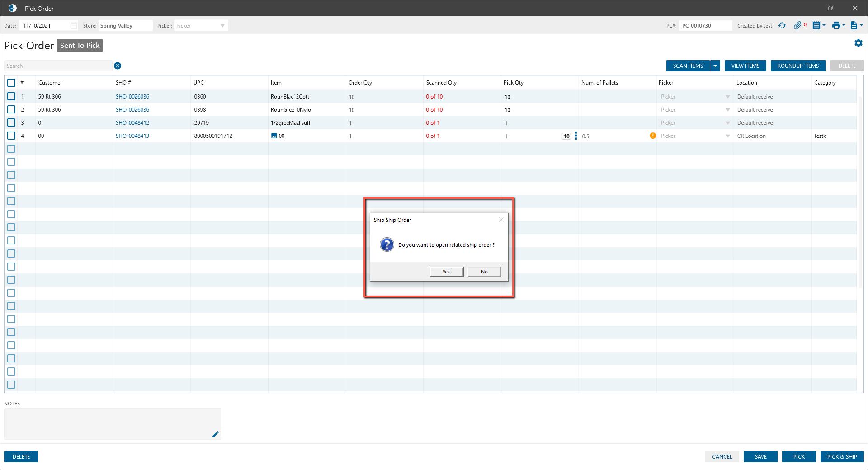Check the box for row 4 UPC 8000500191712
Screen dimensions: 868x470
tap(11, 136)
